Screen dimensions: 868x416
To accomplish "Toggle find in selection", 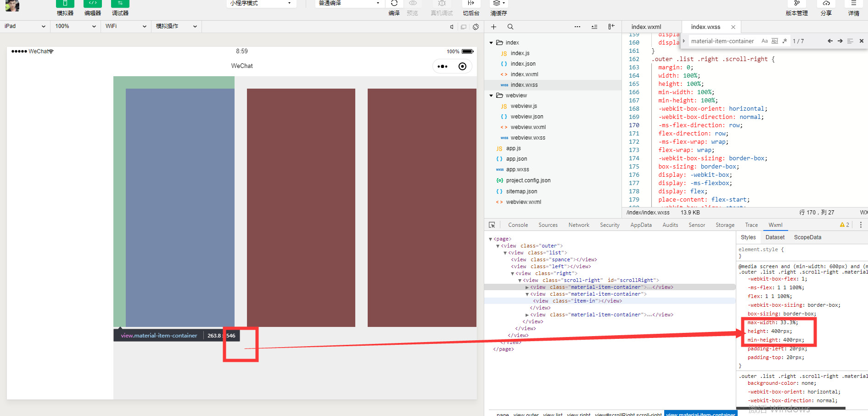I will 850,41.
